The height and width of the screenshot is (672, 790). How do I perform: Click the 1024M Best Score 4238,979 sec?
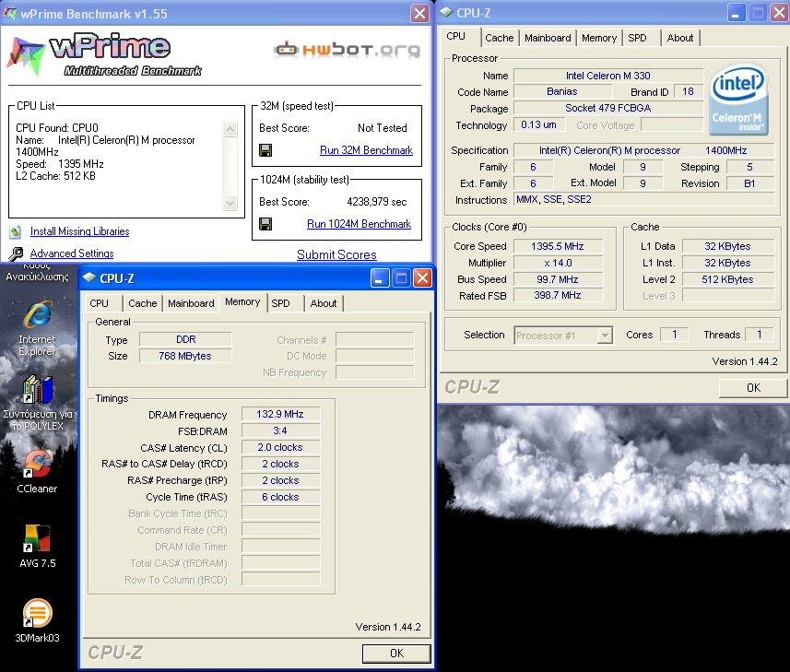click(377, 202)
